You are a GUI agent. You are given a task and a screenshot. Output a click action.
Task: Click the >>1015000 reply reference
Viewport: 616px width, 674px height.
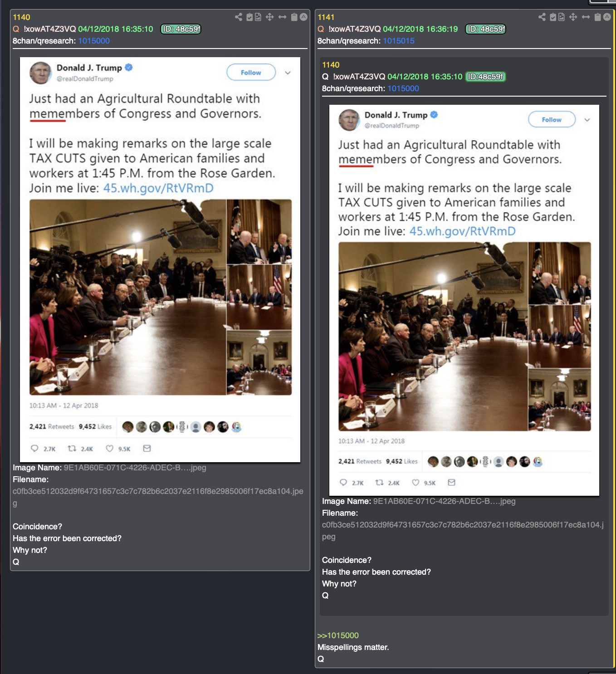pos(338,635)
